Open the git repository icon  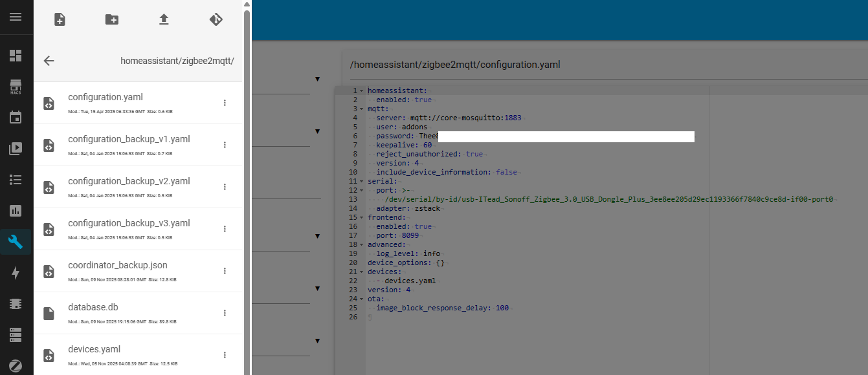tap(216, 19)
